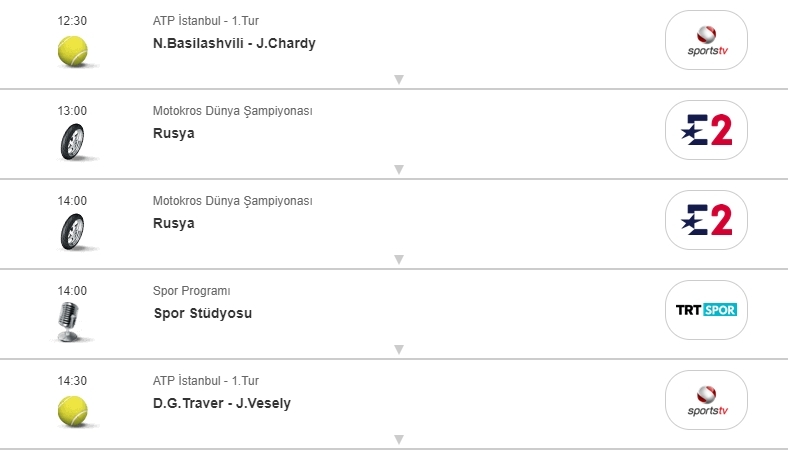Expand the 13:00 Rusya motocross entry

click(398, 169)
